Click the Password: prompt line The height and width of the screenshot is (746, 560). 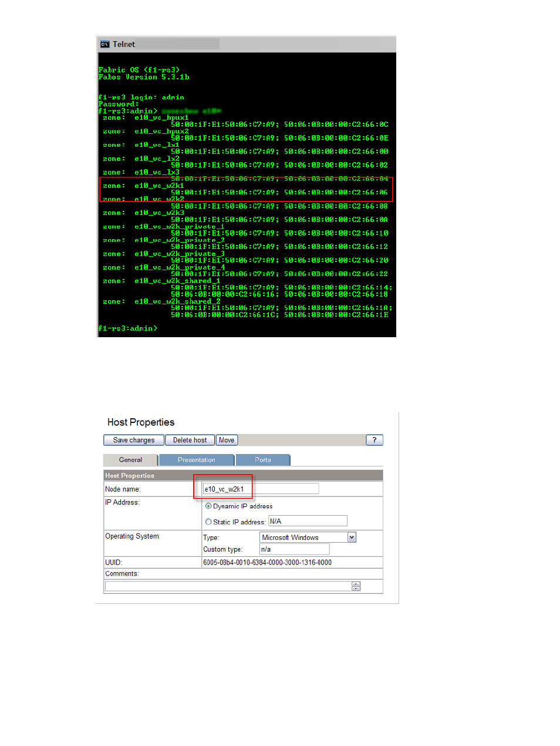point(119,104)
